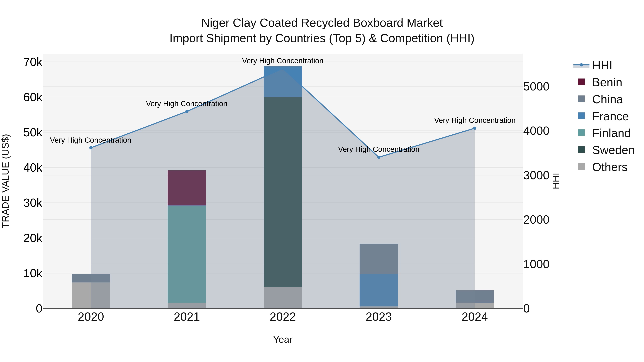The image size is (644, 362).
Task: Click the Others bar segment in 2020
Action: coord(91,295)
